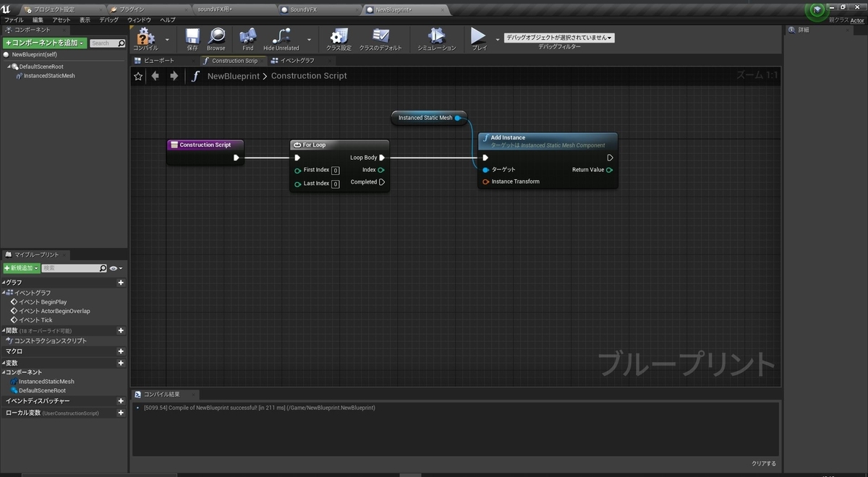The image size is (868, 477).
Task: Click the For Loop node title
Action: (x=314, y=145)
